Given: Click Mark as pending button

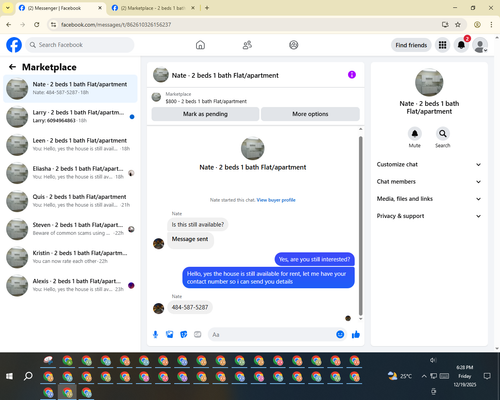Looking at the screenshot, I should click(205, 114).
